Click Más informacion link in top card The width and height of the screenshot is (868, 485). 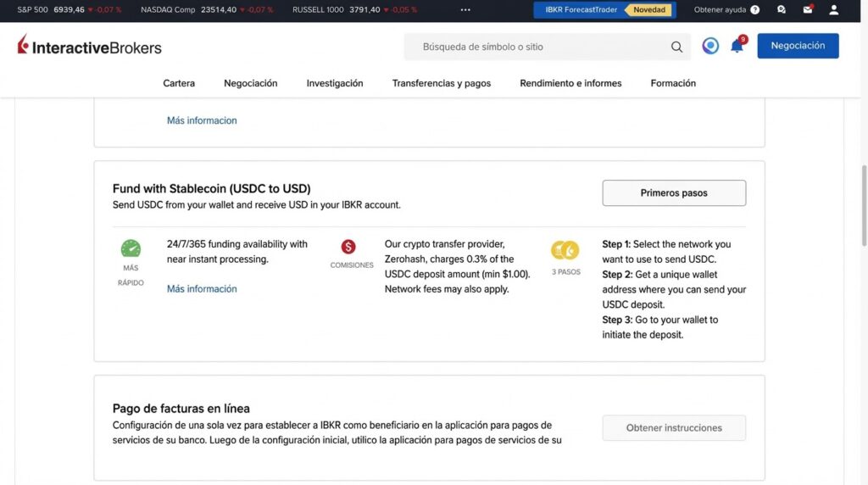[x=202, y=120]
